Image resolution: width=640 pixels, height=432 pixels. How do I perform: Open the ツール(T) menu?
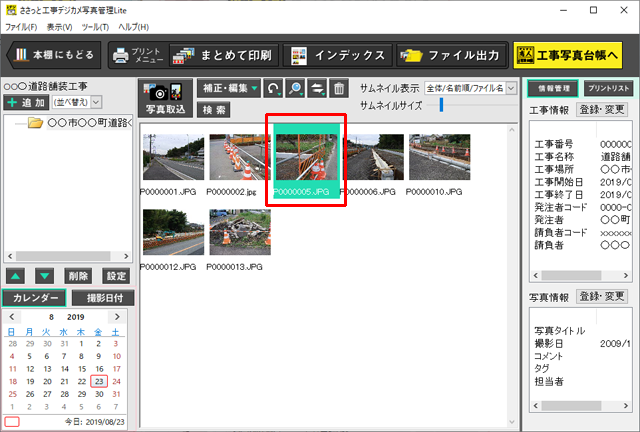pyautogui.click(x=95, y=27)
